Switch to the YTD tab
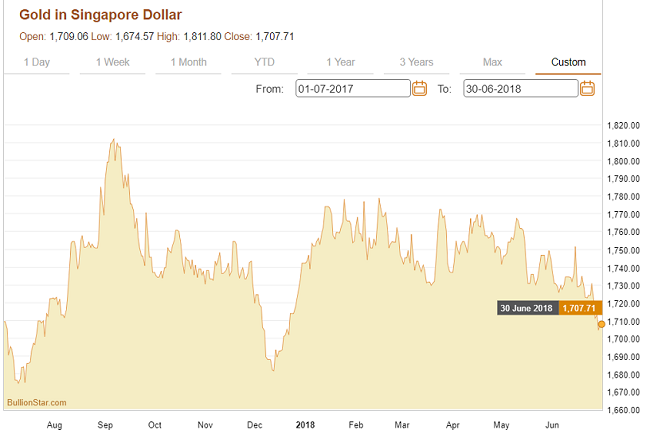This screenshot has width=650, height=433. point(264,62)
